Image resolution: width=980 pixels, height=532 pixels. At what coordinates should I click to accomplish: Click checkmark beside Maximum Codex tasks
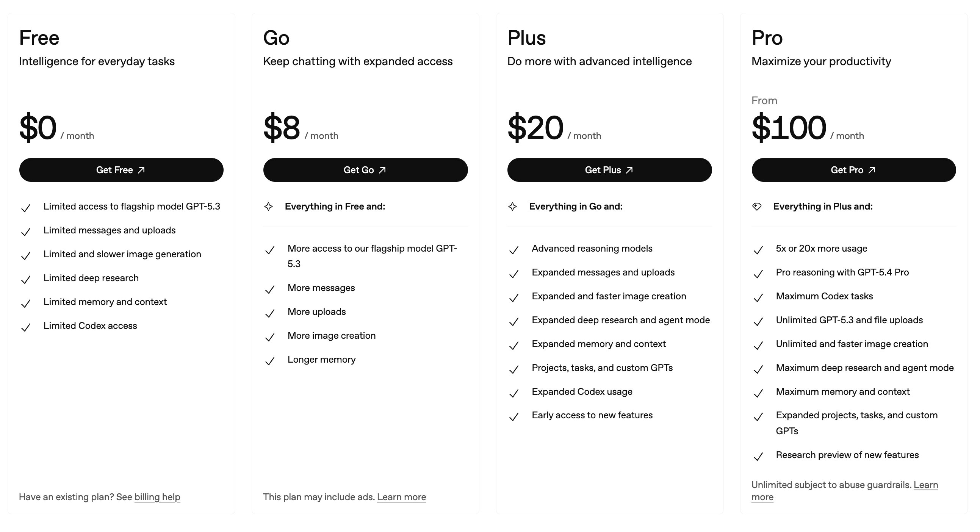click(x=758, y=297)
